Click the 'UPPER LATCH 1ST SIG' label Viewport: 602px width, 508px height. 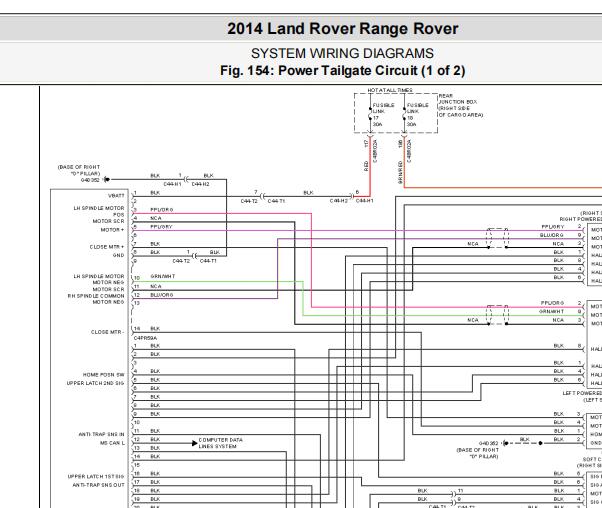coord(96,477)
